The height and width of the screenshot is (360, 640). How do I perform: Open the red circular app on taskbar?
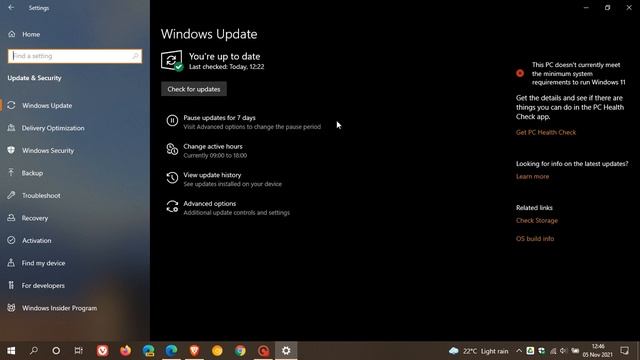point(263,351)
